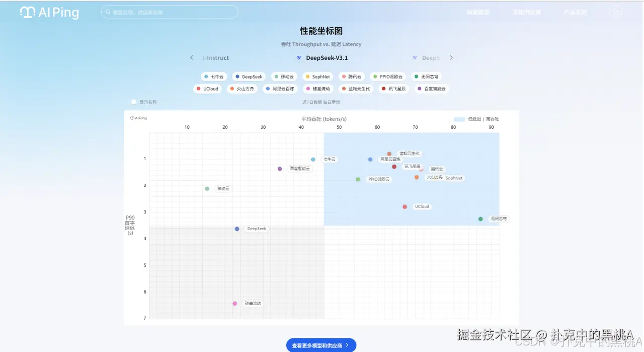Focus the model or provider search box
644x352 pixels.
pos(170,12)
